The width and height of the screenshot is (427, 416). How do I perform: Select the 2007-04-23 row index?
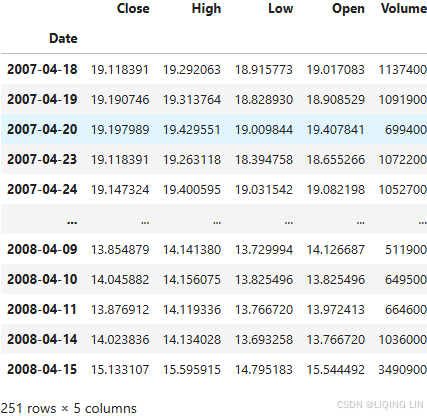click(42, 159)
